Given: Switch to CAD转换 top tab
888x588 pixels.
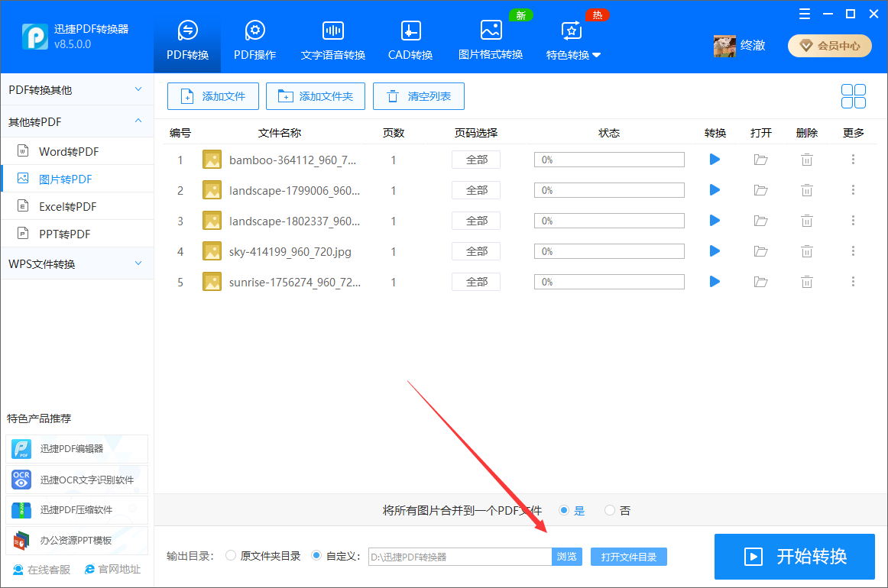Looking at the screenshot, I should point(410,40).
